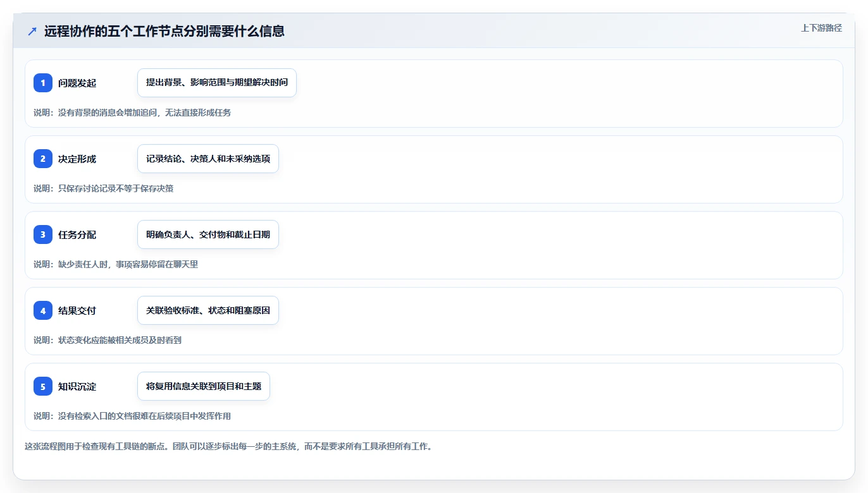Click the note 缺少责任人时，事项容易停留在聊天里
The width and height of the screenshot is (868, 493).
(x=128, y=264)
